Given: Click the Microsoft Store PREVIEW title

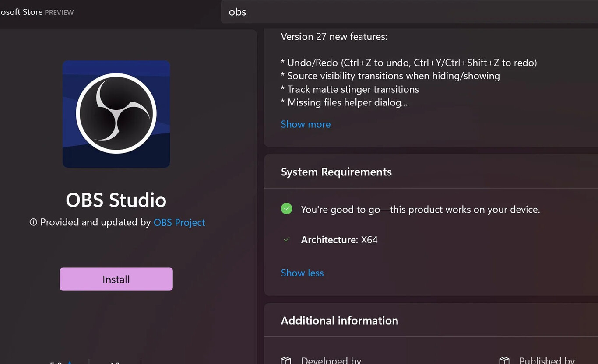Looking at the screenshot, I should pyautogui.click(x=37, y=12).
